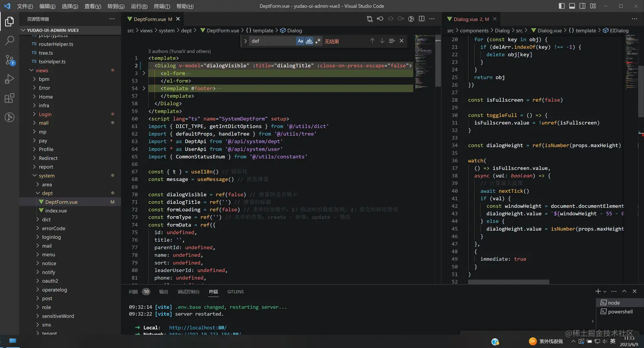Switch to the 输出 output tab
The height and width of the screenshot is (348, 644).
(164, 292)
